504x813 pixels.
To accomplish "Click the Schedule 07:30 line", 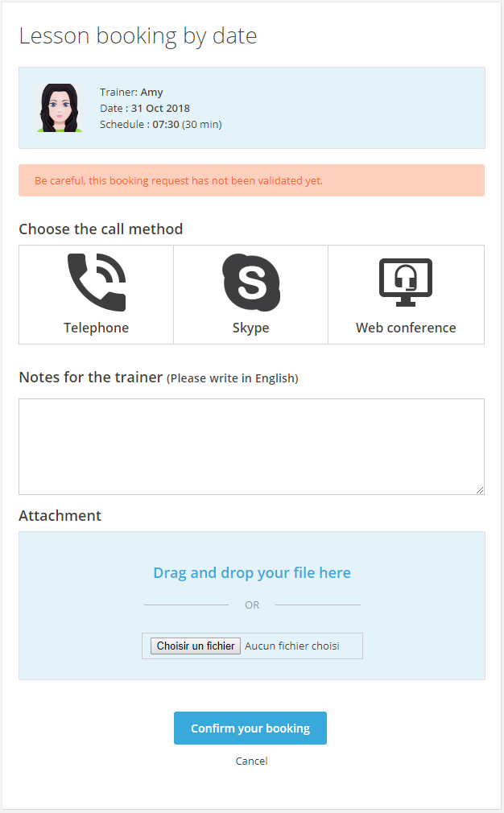I will pos(161,125).
